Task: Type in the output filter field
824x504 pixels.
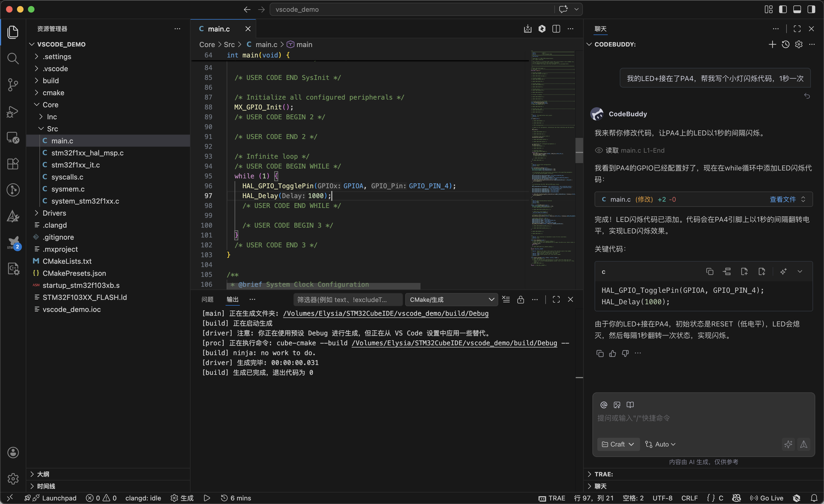Action: click(x=347, y=299)
